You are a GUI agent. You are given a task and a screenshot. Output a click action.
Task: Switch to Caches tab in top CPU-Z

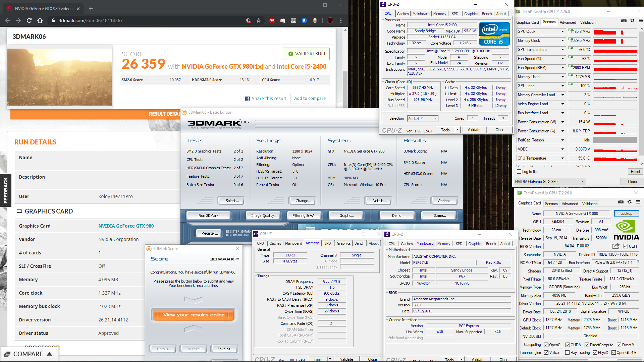[x=402, y=14]
